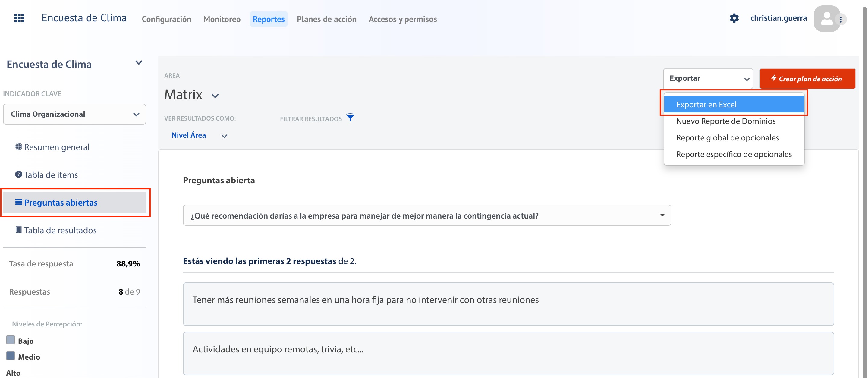Open the Matrix area chevron
This screenshot has height=378, width=868.
(x=215, y=96)
